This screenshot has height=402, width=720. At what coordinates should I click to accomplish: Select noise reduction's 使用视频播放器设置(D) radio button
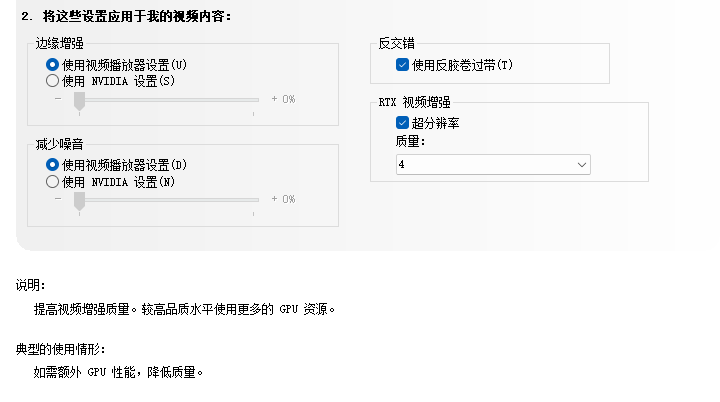[x=53, y=164]
